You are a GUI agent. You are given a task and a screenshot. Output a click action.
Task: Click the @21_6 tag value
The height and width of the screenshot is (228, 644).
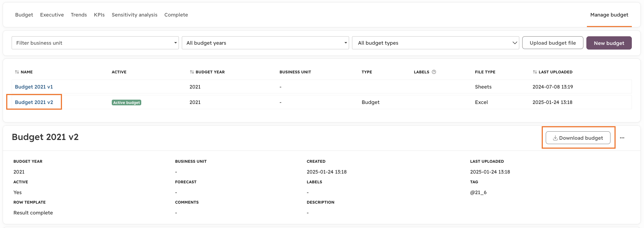click(478, 192)
